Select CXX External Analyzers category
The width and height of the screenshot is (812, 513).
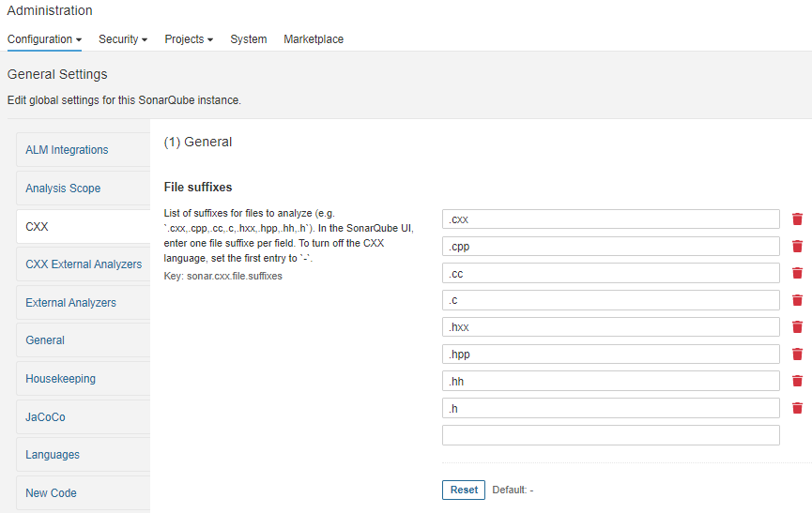coord(84,264)
